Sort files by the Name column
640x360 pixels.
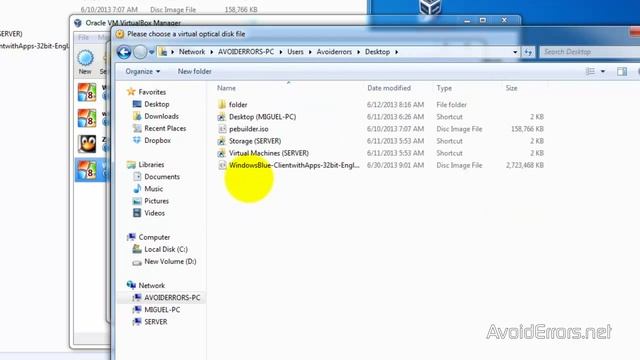226,88
